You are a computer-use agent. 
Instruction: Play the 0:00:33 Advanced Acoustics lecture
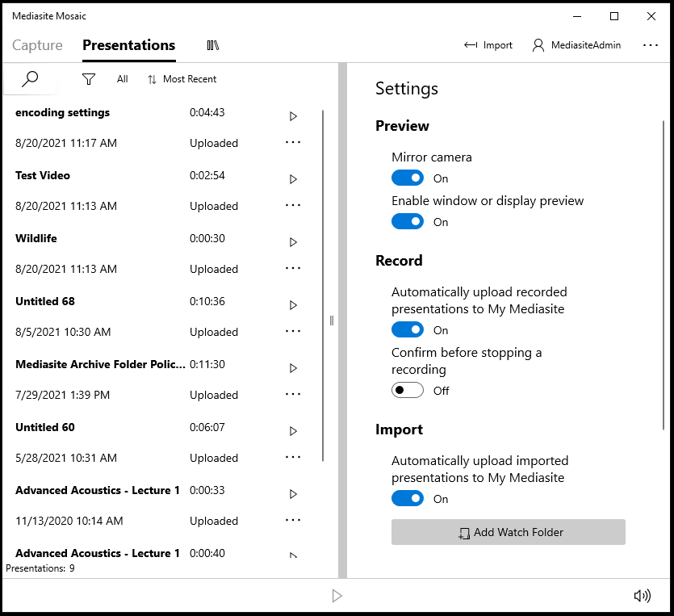[x=293, y=494]
